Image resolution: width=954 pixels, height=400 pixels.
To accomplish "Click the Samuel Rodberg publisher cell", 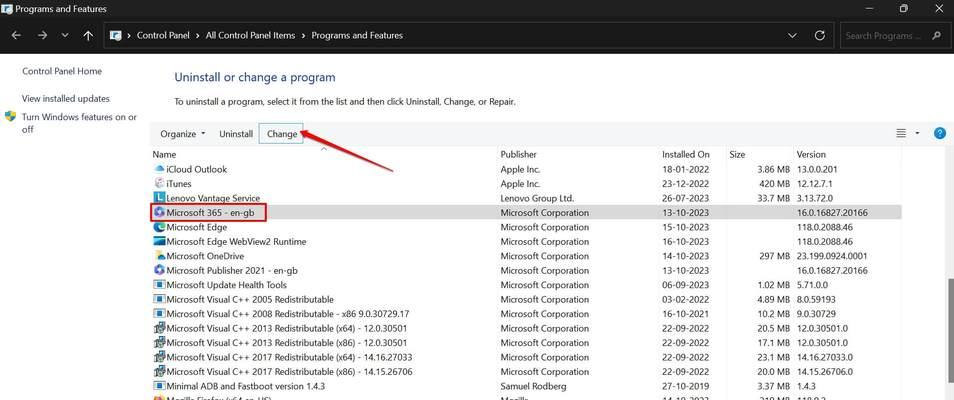I will (533, 386).
